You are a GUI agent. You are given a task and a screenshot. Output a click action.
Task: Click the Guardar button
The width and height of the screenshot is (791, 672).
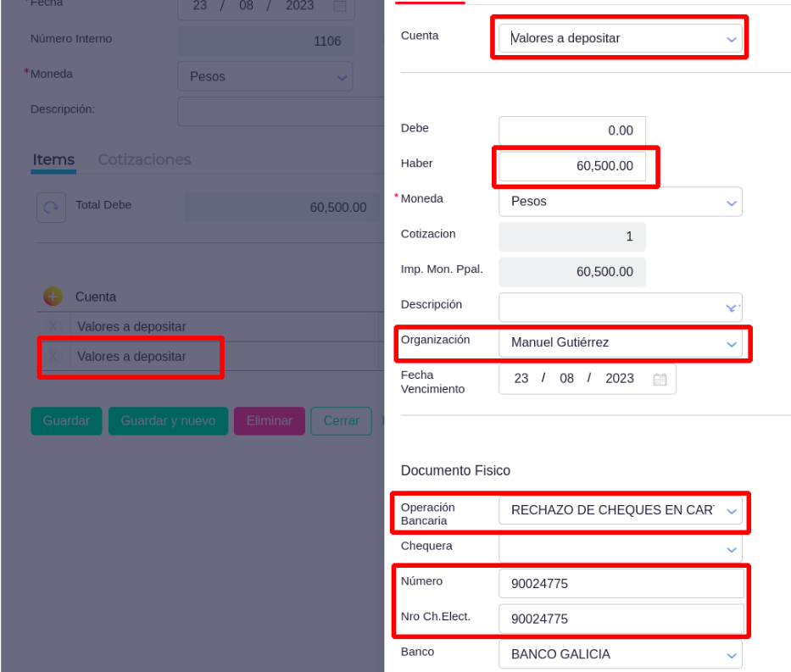tap(66, 421)
